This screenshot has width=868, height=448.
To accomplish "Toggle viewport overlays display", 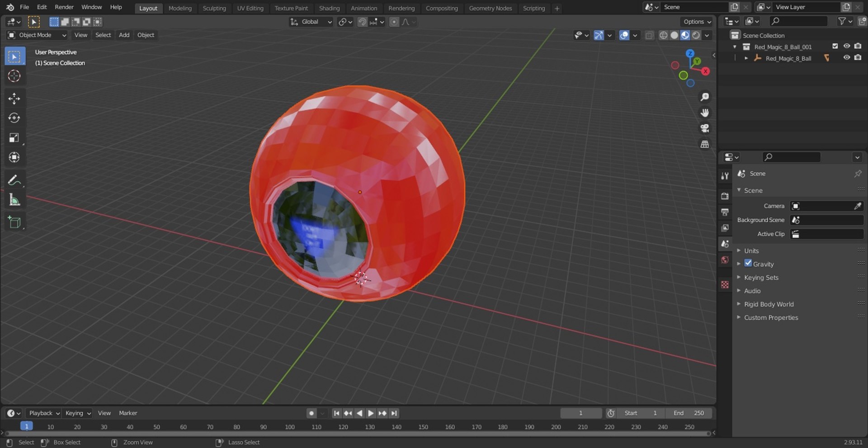I will [624, 35].
